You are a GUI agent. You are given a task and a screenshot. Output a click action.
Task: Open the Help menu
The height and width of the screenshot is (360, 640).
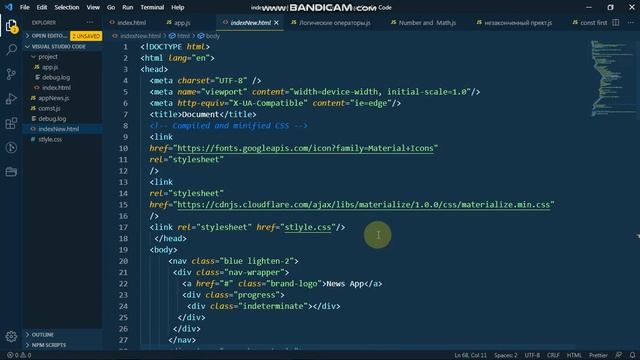click(x=178, y=7)
